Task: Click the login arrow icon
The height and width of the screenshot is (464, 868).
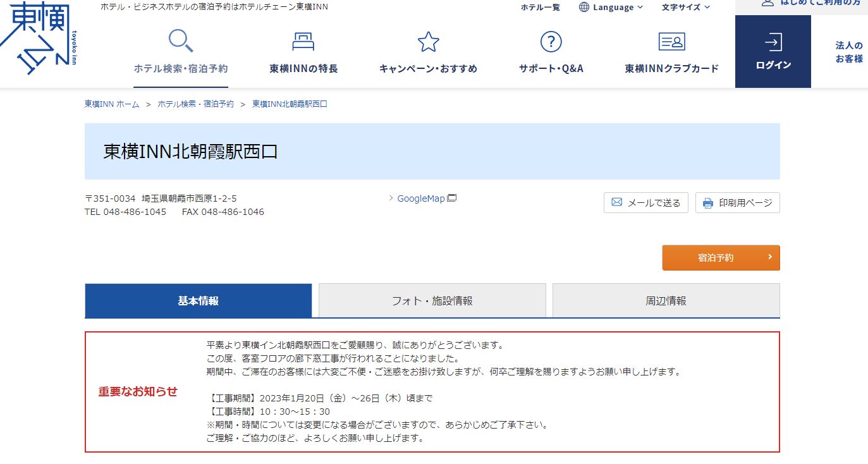Action: [x=773, y=42]
